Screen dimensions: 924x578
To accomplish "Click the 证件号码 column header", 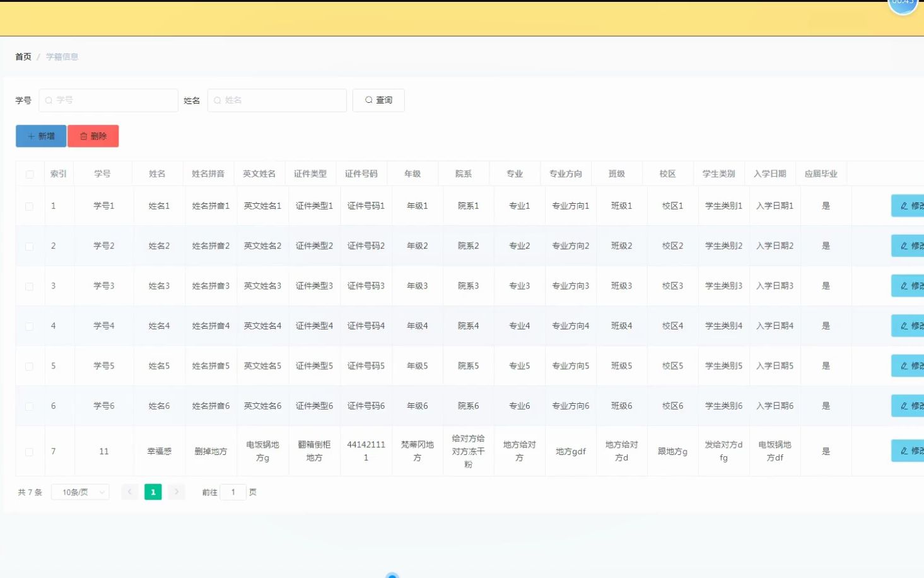I will point(361,174).
